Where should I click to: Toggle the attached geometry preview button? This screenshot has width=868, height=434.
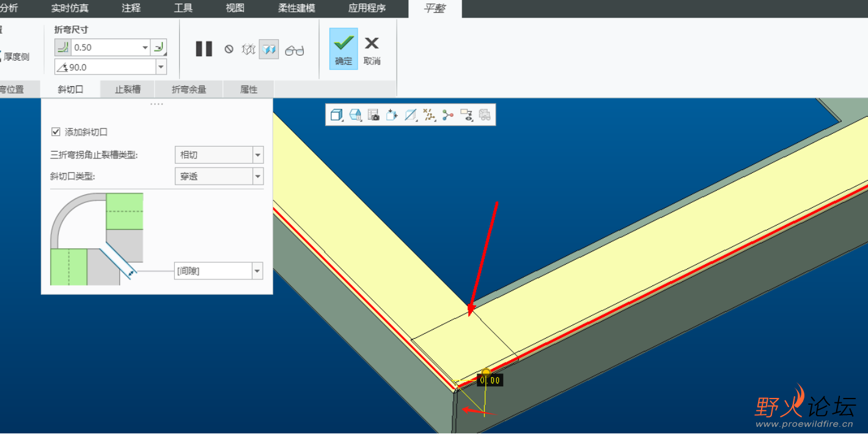tap(268, 50)
